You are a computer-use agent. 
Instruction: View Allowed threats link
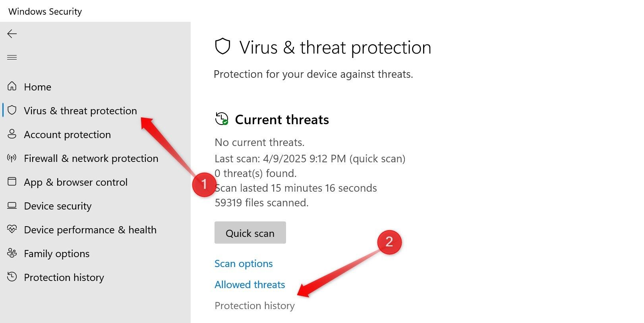(x=250, y=285)
